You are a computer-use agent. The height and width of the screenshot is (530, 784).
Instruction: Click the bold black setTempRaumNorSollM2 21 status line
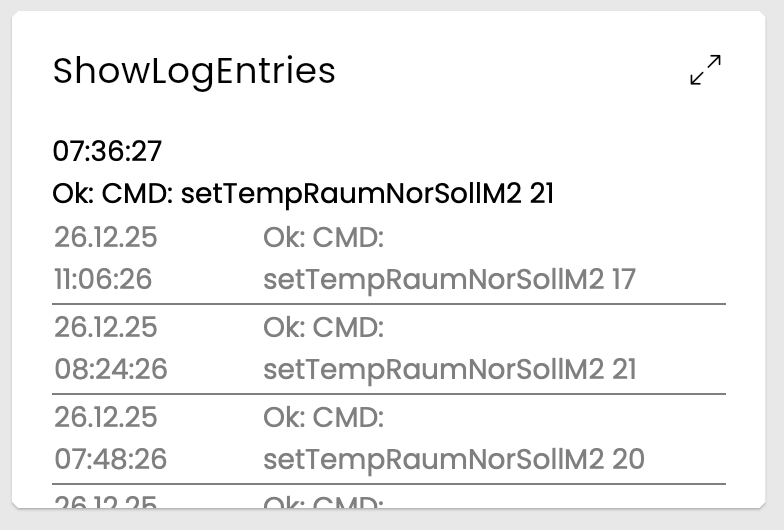303,193
